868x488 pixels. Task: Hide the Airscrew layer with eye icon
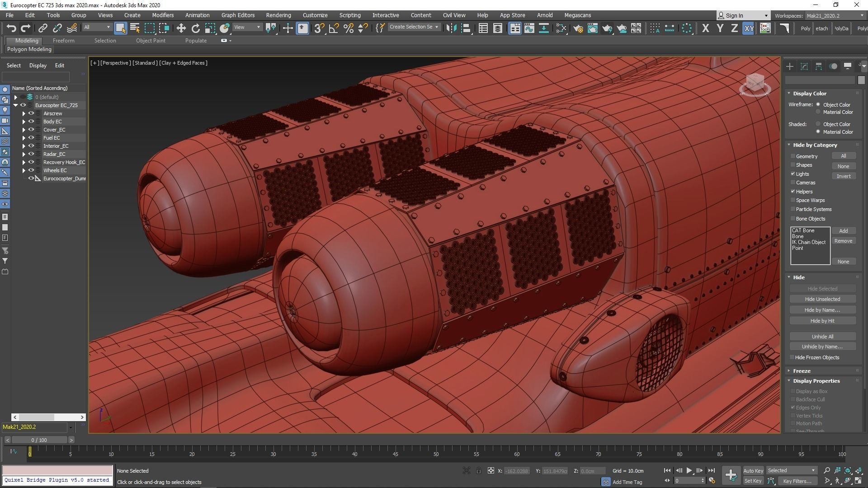31,113
